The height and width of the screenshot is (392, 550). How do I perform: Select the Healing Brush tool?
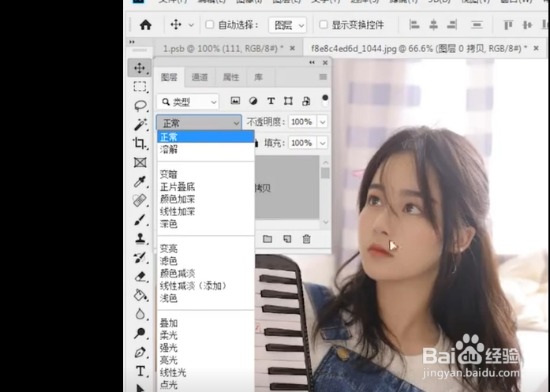tap(140, 200)
